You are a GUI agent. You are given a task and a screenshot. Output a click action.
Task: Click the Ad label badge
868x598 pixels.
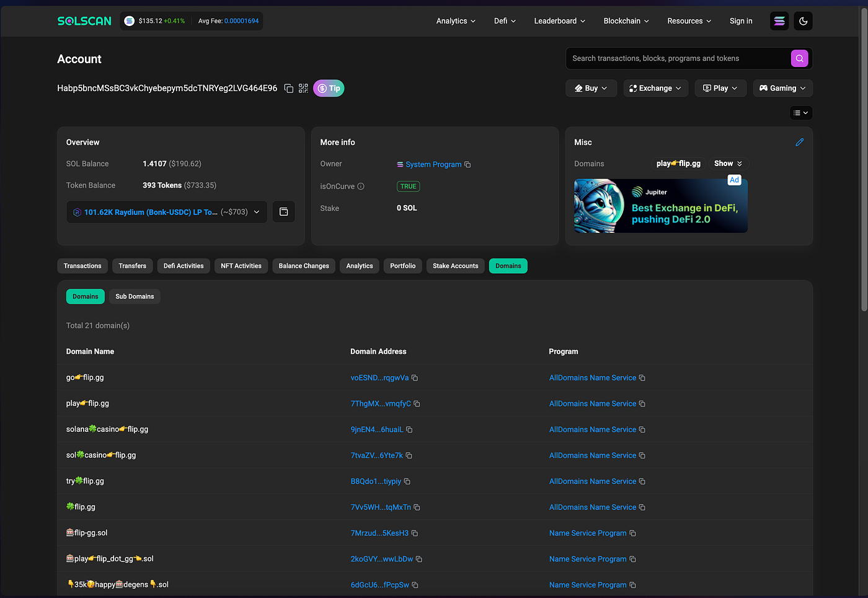734,180
